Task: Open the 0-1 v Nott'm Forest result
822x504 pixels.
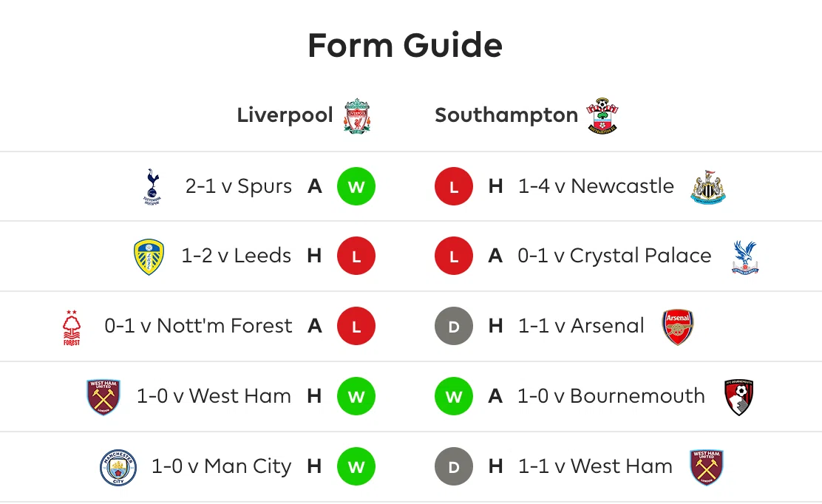Action: pyautogui.click(x=198, y=326)
